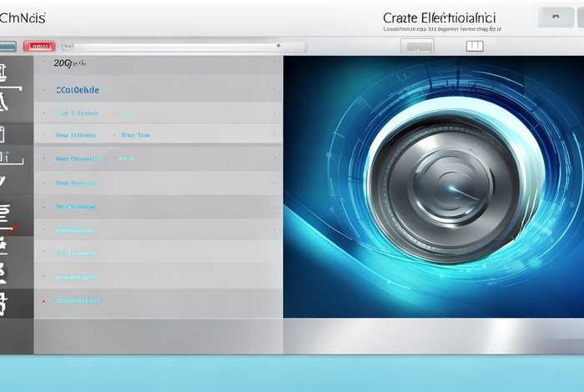Toggle the bullet marker beside CColOehde row
The width and height of the screenshot is (584, 392).
tap(43, 89)
